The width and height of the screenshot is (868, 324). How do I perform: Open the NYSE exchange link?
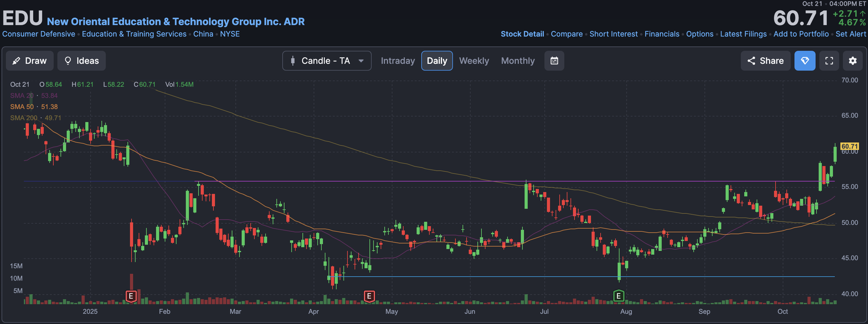[x=230, y=34]
